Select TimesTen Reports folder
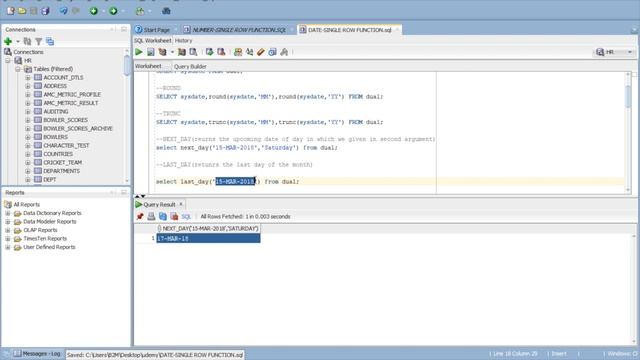640x360 pixels. click(x=45, y=238)
